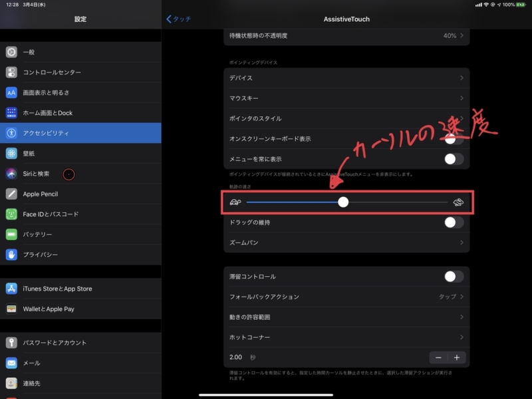Click the プライバシー hand icon
The width and height of the screenshot is (532, 399).
coord(11,255)
